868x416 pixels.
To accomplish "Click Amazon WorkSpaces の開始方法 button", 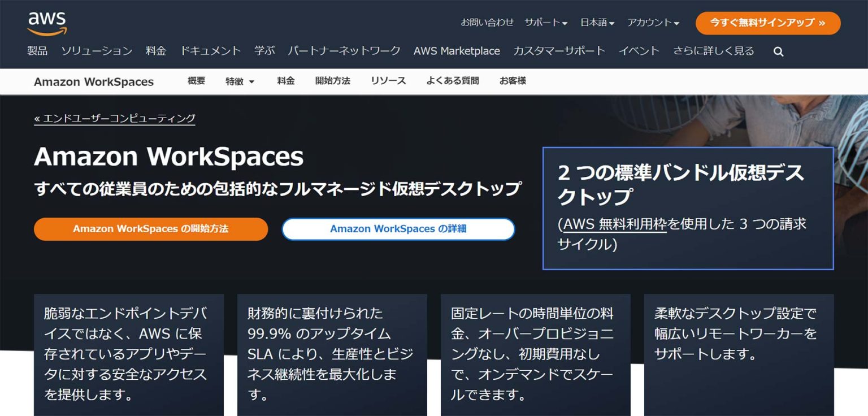I will [x=151, y=229].
